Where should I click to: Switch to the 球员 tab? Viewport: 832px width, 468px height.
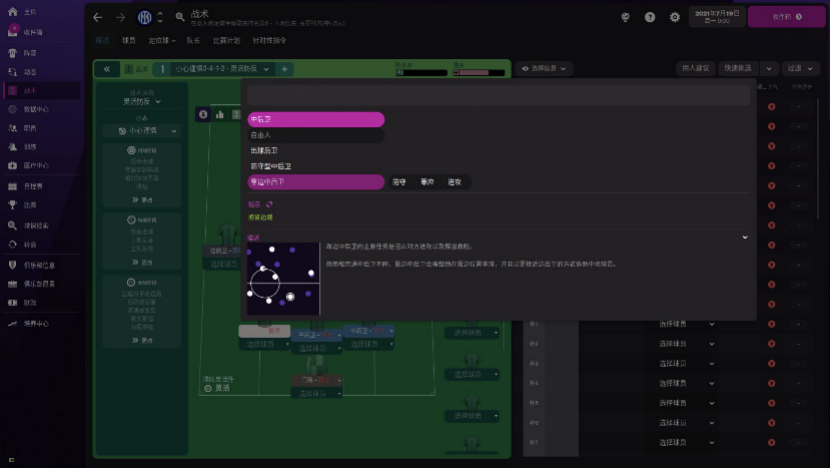tap(128, 40)
